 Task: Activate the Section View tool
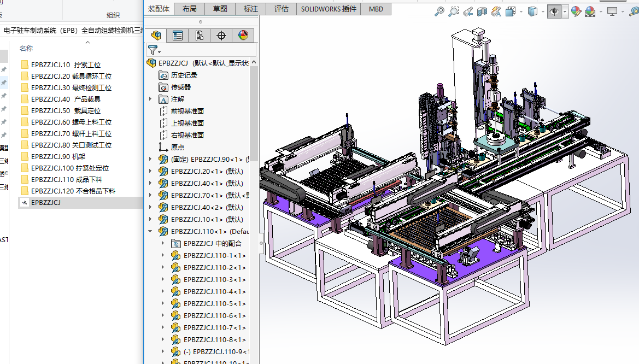coord(482,11)
